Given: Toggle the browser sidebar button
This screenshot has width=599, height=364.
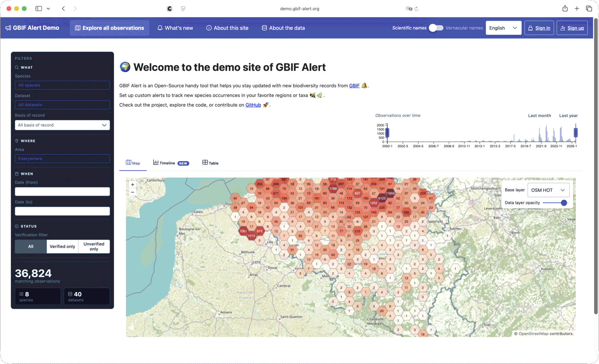Looking at the screenshot, I should [39, 8].
